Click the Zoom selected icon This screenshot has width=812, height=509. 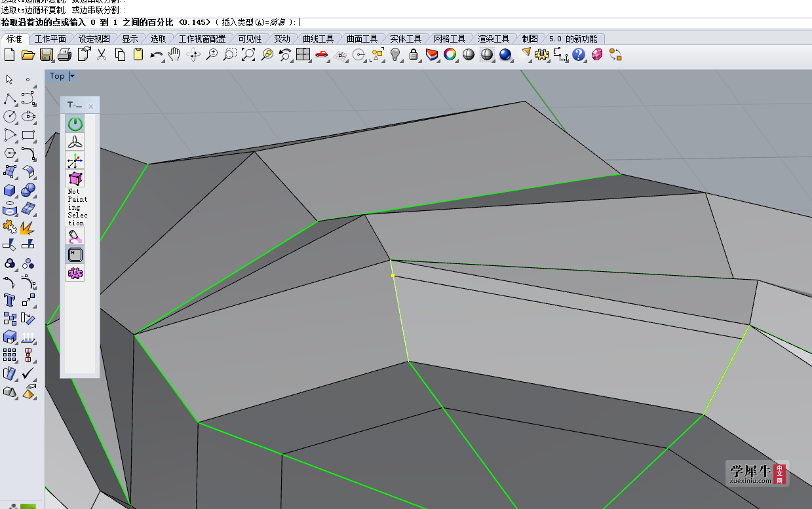267,55
